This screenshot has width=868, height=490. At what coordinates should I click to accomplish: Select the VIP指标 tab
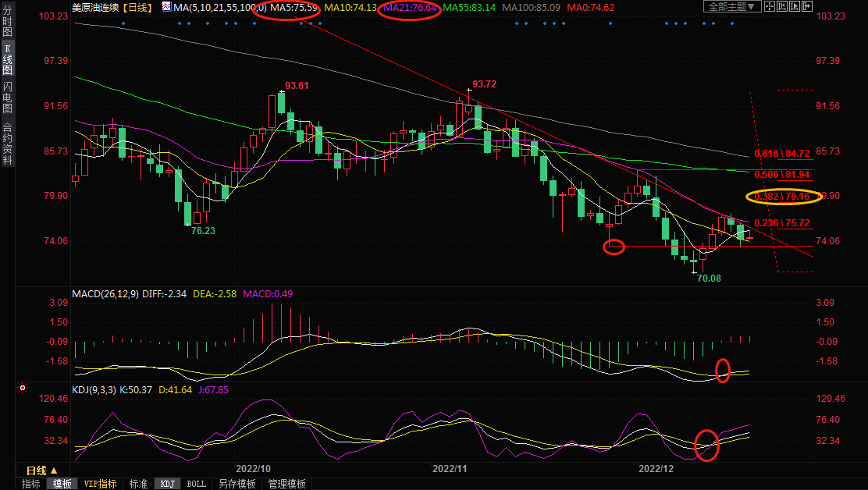click(x=100, y=484)
